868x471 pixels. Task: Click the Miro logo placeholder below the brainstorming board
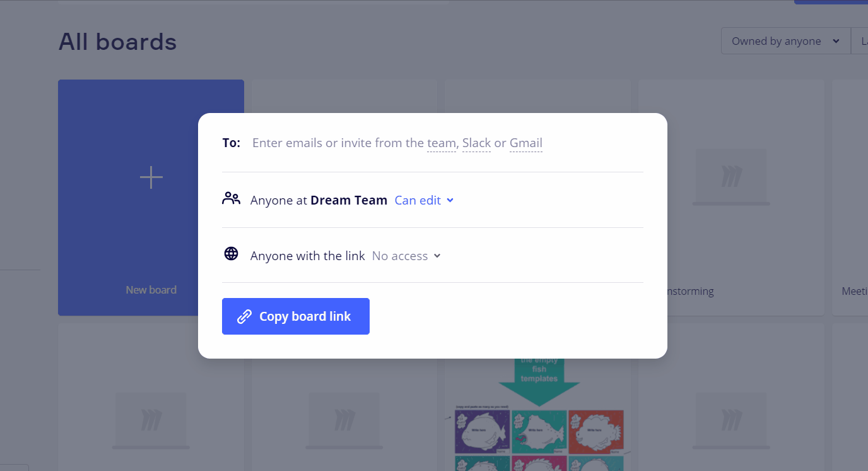coord(731,420)
